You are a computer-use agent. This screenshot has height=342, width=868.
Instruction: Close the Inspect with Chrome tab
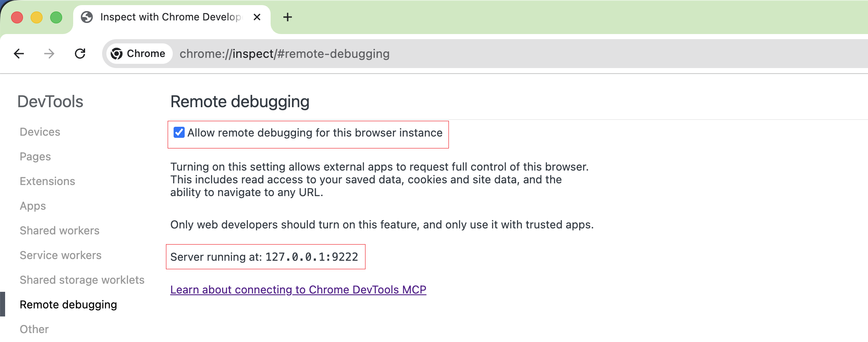pyautogui.click(x=257, y=17)
